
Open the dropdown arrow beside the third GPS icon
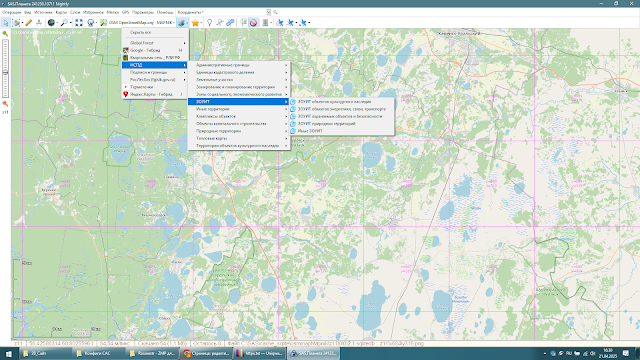(x=309, y=23)
